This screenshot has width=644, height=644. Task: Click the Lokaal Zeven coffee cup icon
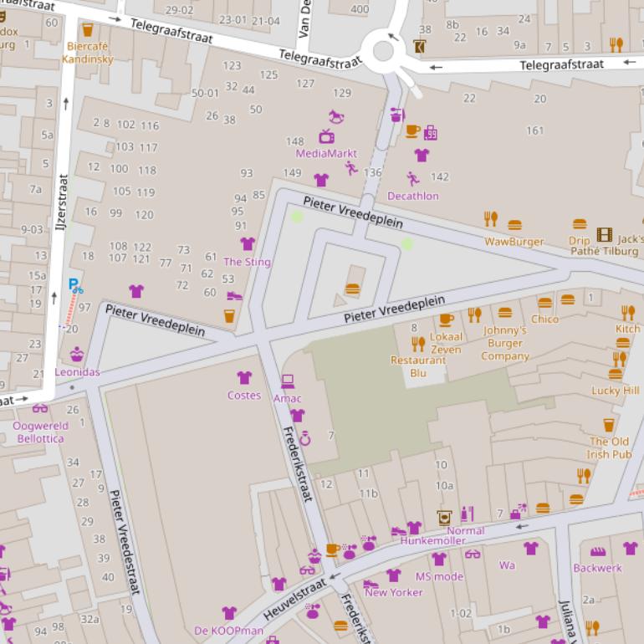point(447,319)
